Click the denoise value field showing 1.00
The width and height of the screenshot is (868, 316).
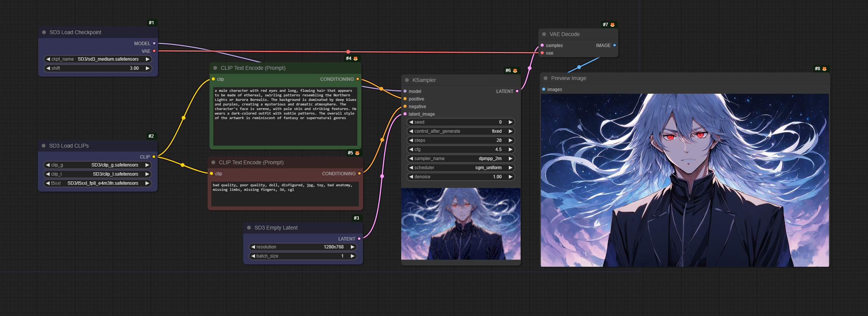pos(461,177)
